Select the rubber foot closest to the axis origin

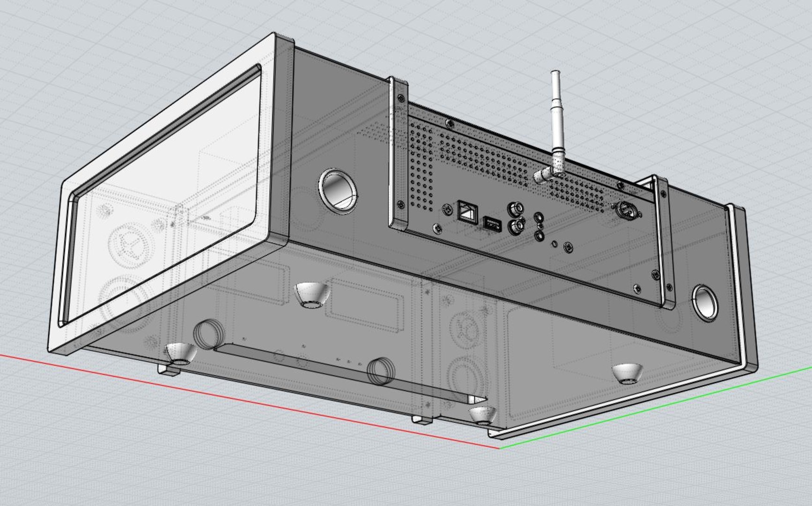(x=482, y=416)
